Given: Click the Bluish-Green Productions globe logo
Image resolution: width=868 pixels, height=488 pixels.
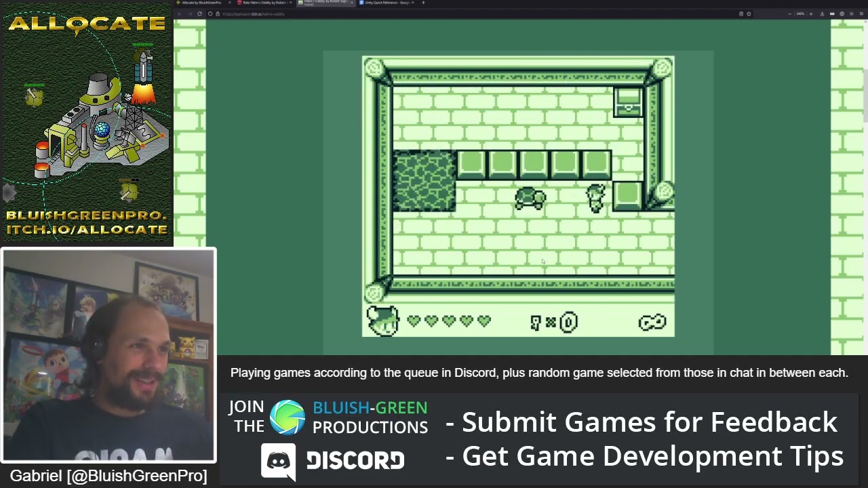Looking at the screenshot, I should (288, 418).
